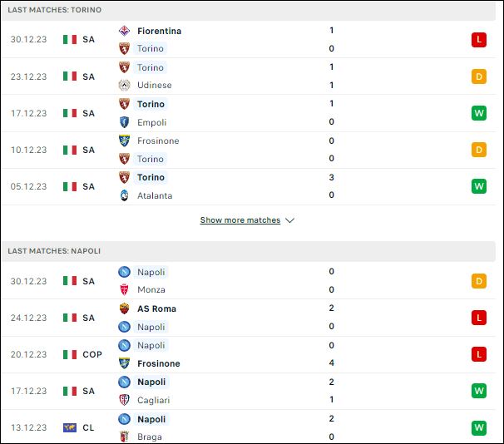Click the green W badge for Torino-Atalanta
504x444 pixels.
pos(479,186)
